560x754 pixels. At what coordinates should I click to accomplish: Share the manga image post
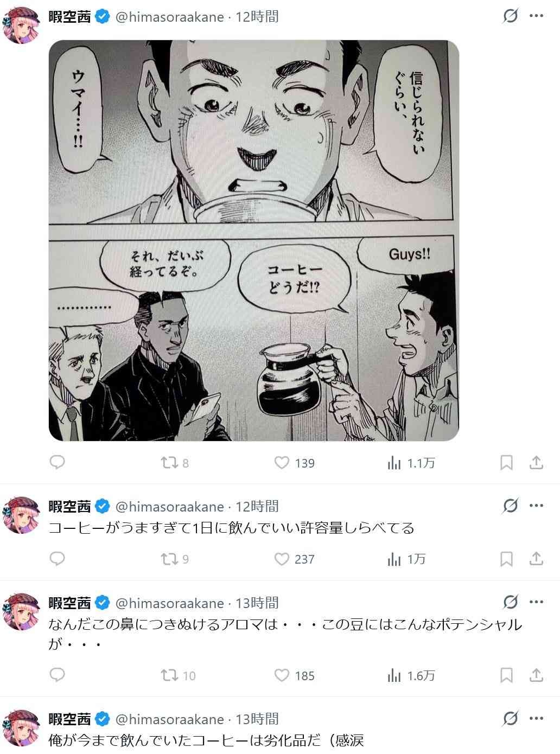536,463
